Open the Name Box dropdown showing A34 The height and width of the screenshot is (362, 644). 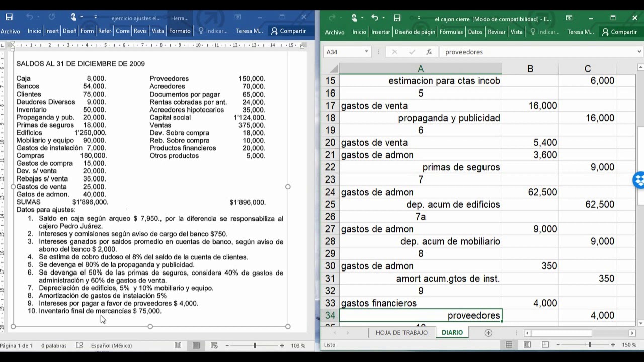point(366,52)
